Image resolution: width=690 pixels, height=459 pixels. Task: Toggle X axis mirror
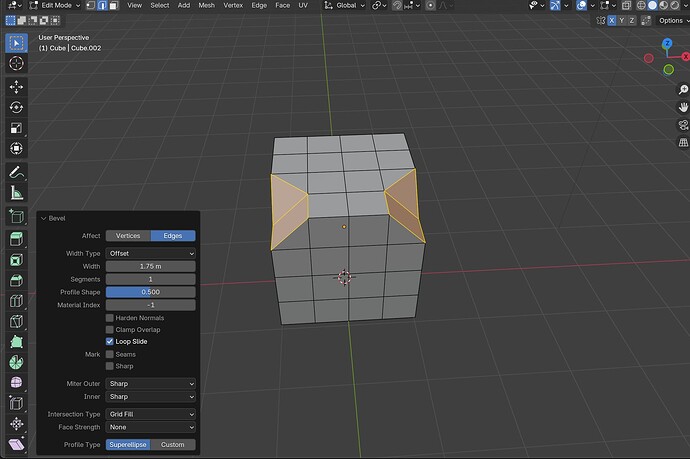(x=612, y=20)
